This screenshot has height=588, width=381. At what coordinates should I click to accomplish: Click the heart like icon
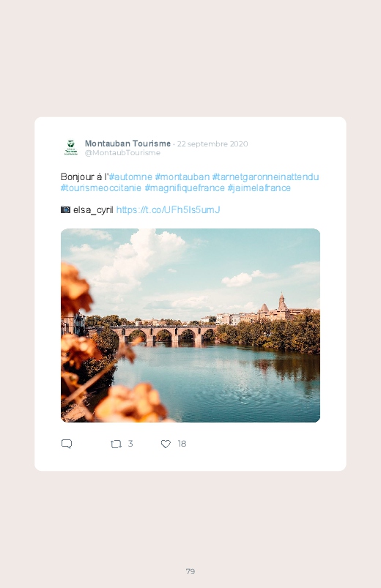tap(166, 444)
